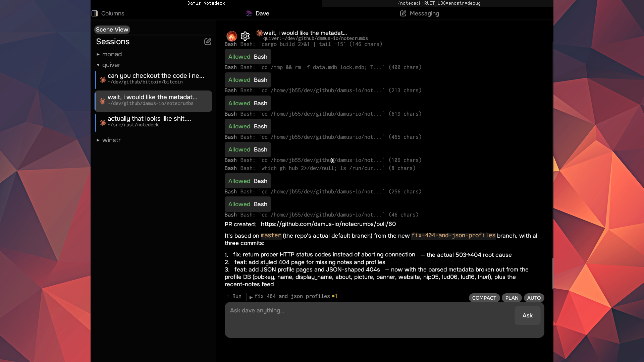Toggle PLAN mode
The width and height of the screenshot is (644, 362).
pyautogui.click(x=512, y=298)
